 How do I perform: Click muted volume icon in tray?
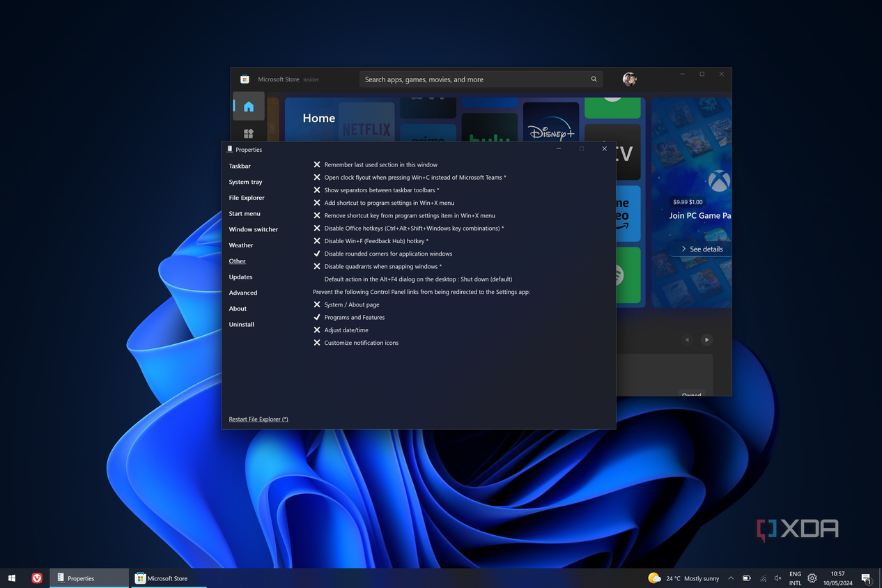778,578
